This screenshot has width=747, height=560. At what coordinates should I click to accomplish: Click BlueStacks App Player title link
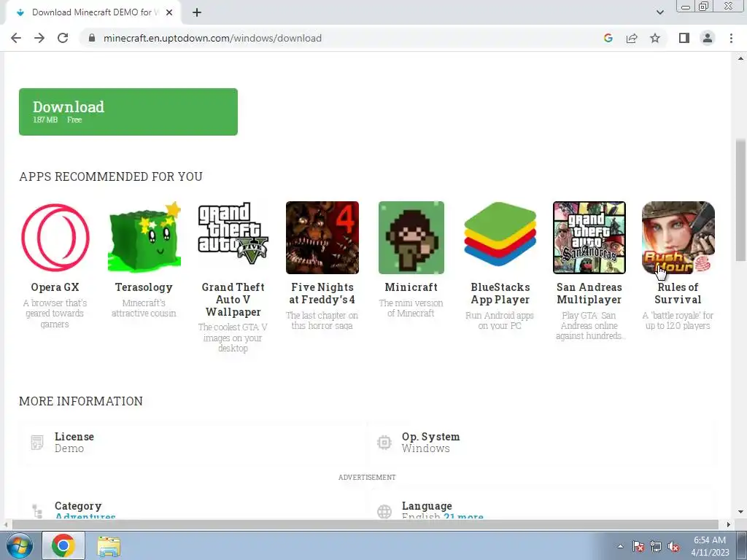(500, 293)
